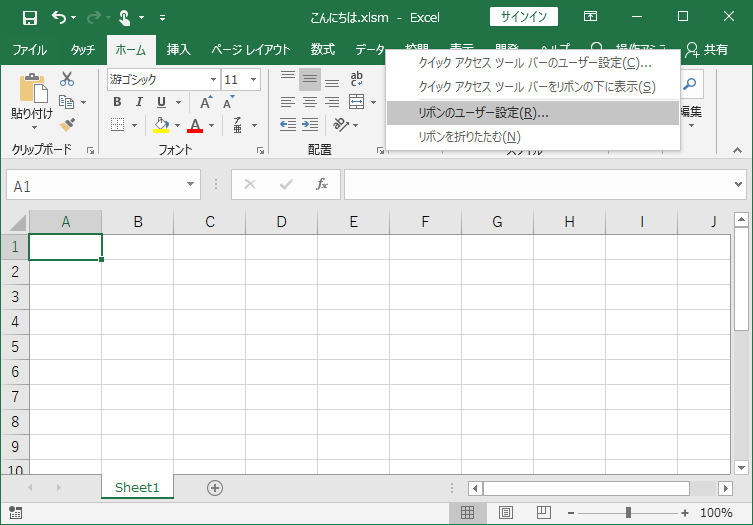Decrease font size icon
This screenshot has height=525, width=753.
pyautogui.click(x=228, y=102)
